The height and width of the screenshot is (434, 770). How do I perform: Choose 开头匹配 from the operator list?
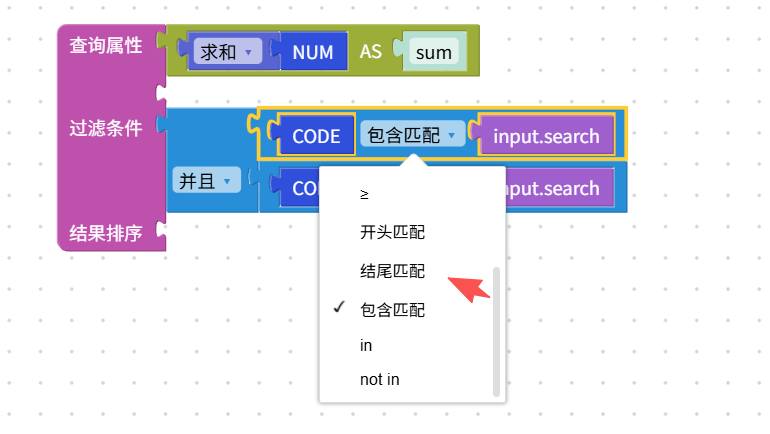(392, 232)
